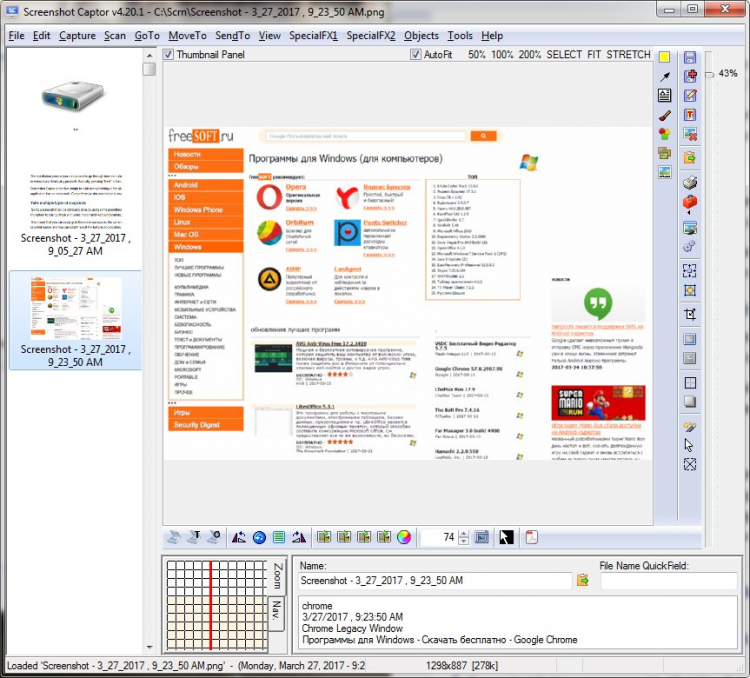The image size is (750, 678).
Task: Click the dashed select-region icon
Action: click(x=689, y=270)
